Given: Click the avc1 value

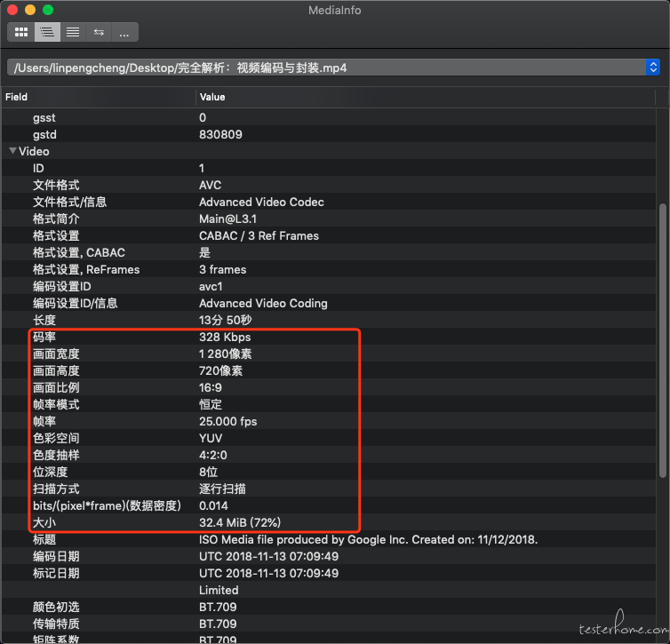Looking at the screenshot, I should coord(211,287).
